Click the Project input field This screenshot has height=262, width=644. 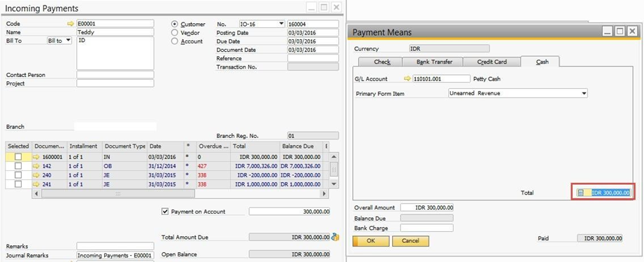pos(115,83)
